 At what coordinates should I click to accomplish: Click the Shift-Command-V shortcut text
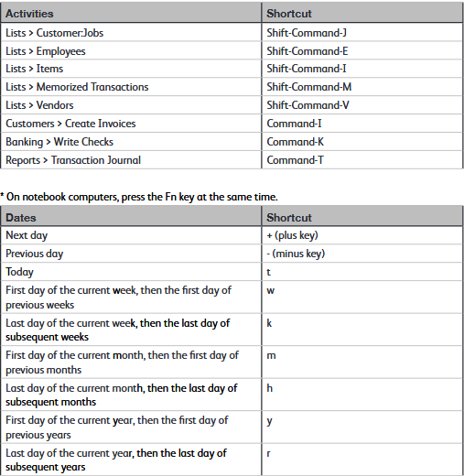coord(308,105)
